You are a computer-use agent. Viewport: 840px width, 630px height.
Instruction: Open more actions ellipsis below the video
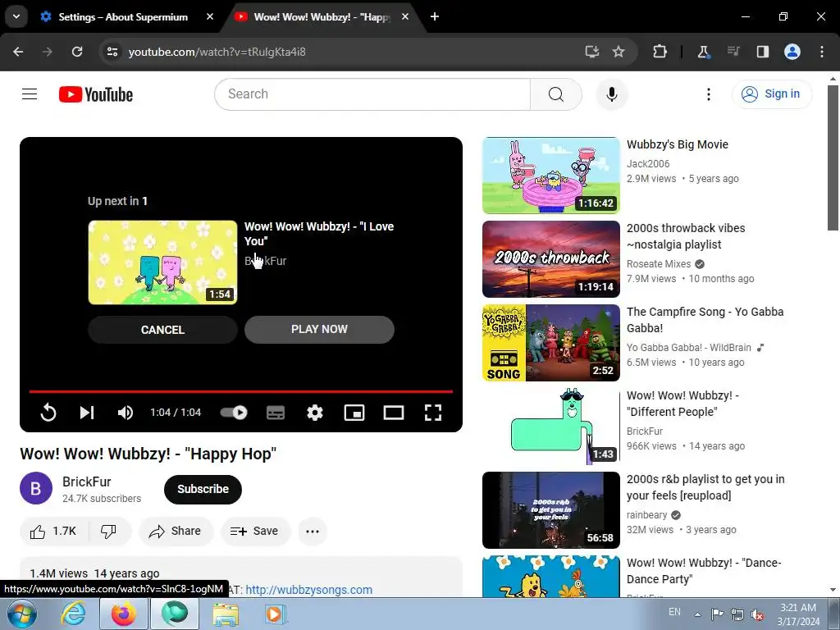(x=313, y=531)
